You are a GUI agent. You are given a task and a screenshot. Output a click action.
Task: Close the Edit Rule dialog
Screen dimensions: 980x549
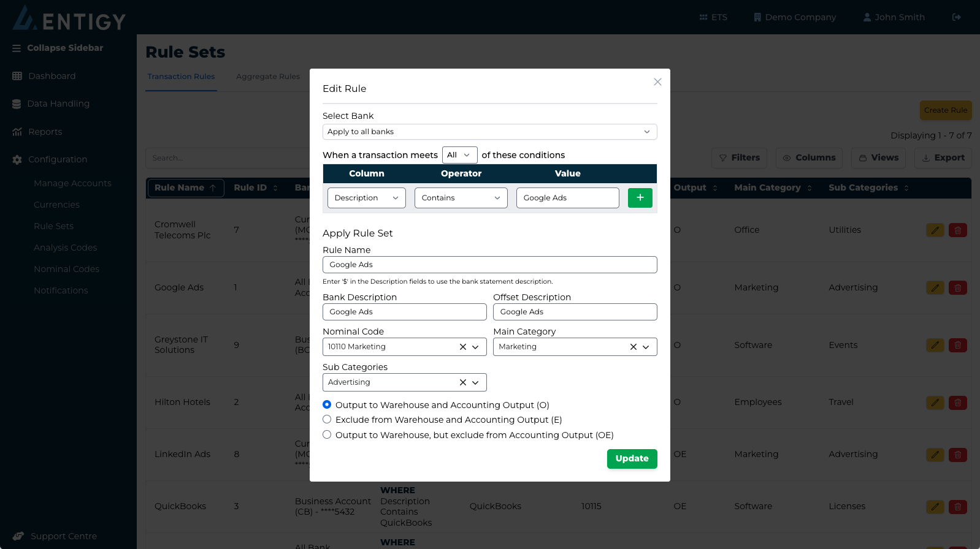click(x=657, y=82)
